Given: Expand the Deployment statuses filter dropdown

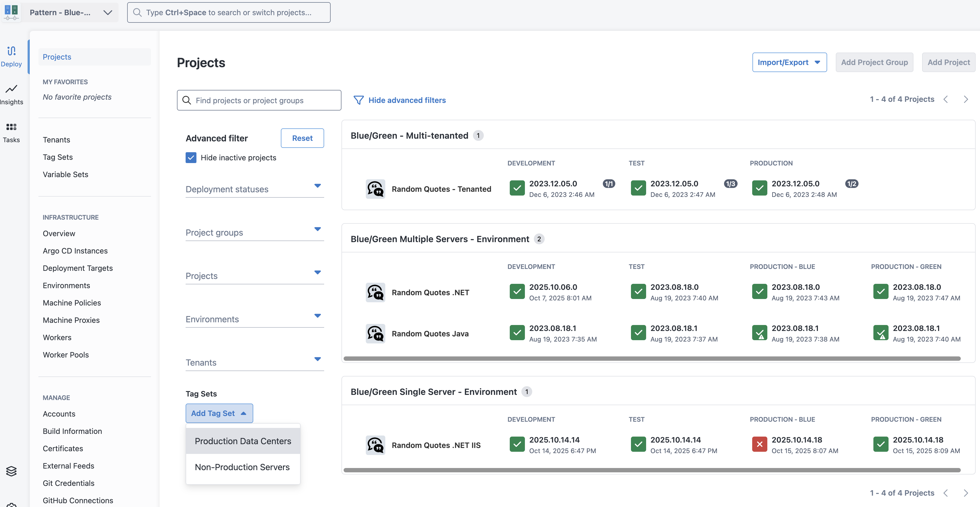Looking at the screenshot, I should click(255, 189).
